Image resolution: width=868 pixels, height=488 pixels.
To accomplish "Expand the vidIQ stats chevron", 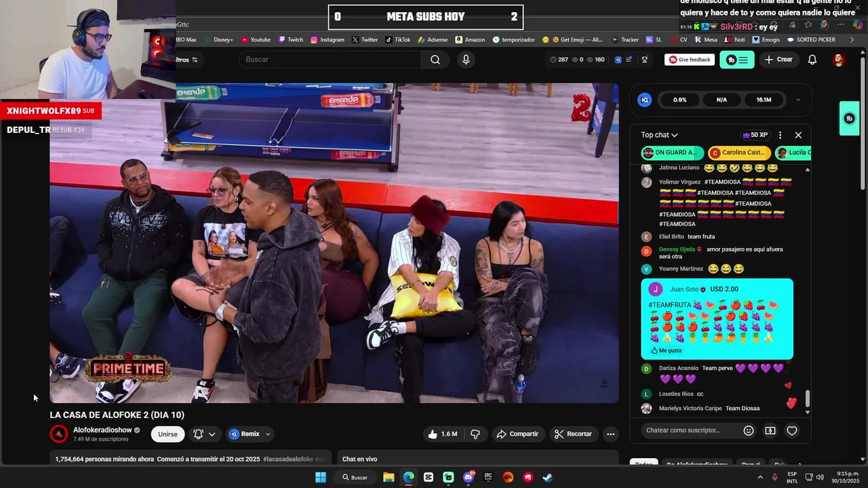I will 797,100.
